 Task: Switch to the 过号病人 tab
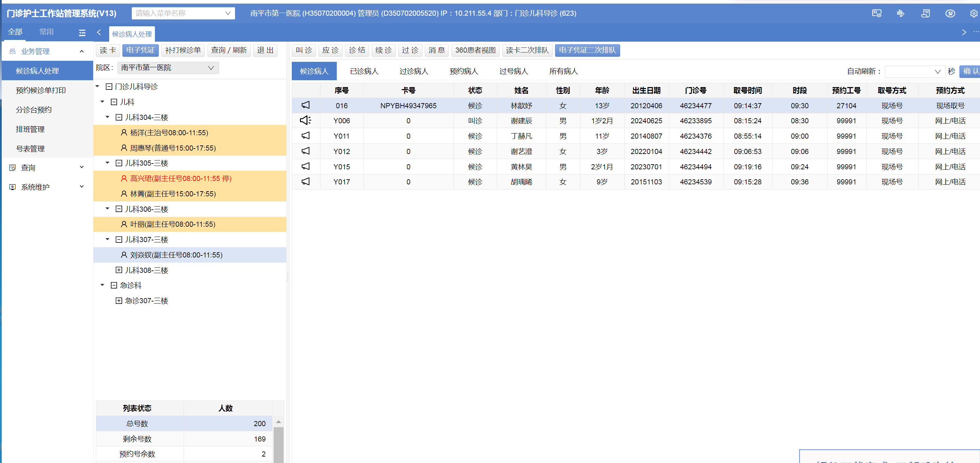(x=513, y=71)
